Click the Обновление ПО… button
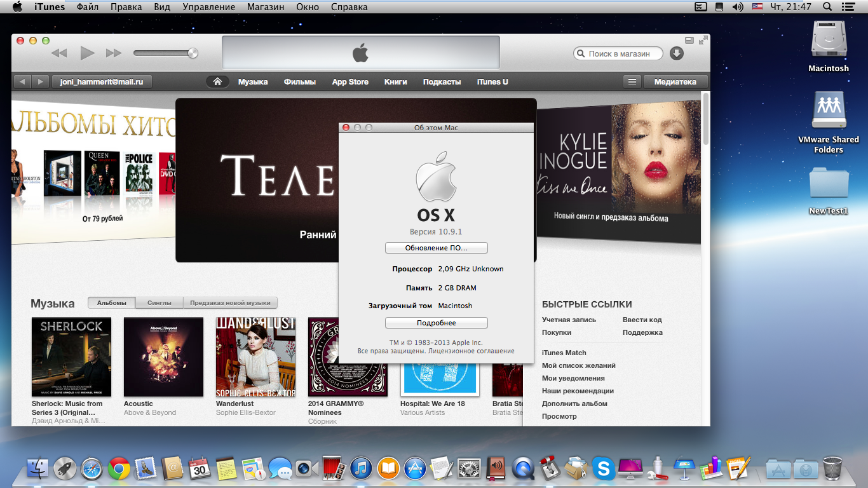Screen dimensions: 868x488 (436, 248)
